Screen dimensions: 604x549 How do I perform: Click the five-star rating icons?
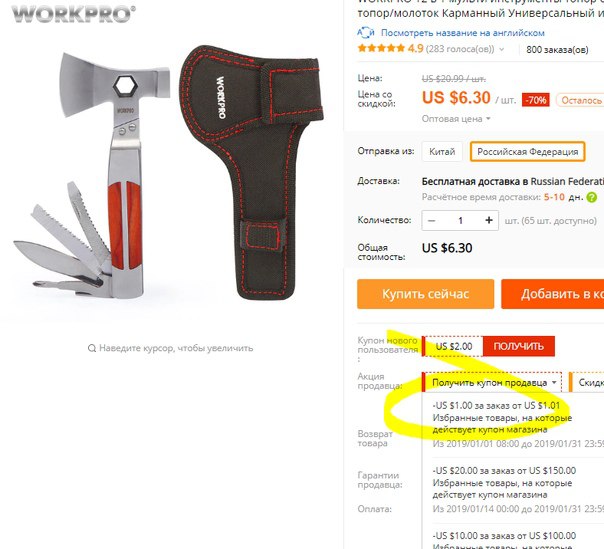pyautogui.click(x=381, y=49)
